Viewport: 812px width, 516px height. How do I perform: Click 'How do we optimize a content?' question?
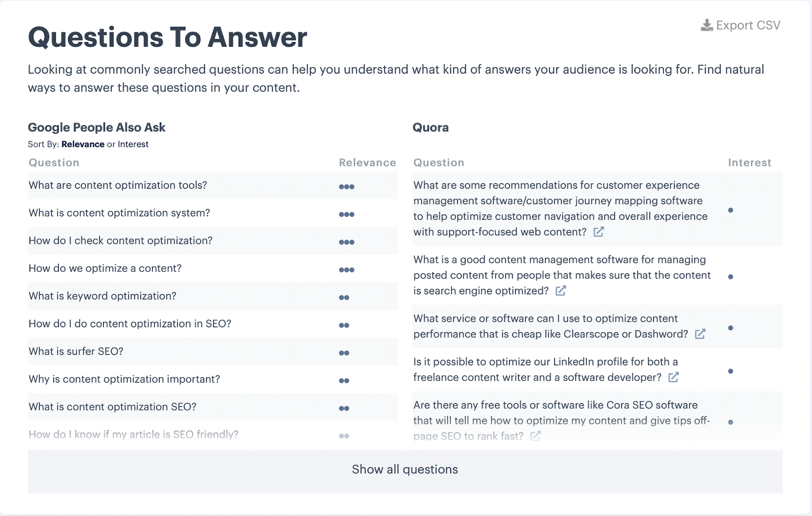(x=105, y=268)
